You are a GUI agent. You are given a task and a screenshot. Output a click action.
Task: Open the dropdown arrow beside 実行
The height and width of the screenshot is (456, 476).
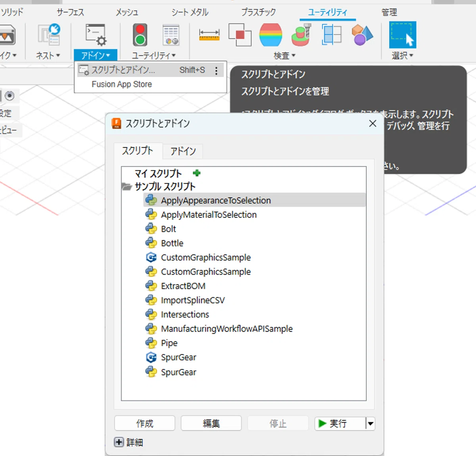pyautogui.click(x=370, y=423)
